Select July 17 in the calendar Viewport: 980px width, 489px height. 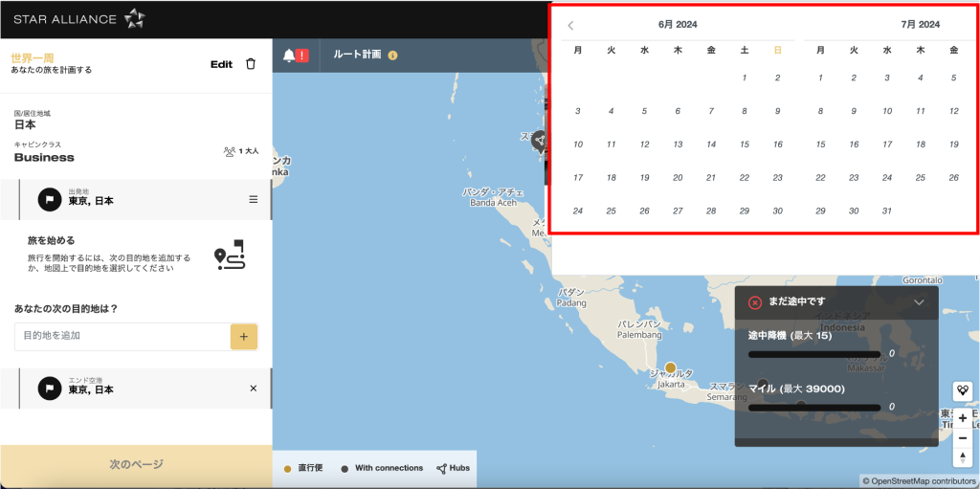[x=887, y=144]
